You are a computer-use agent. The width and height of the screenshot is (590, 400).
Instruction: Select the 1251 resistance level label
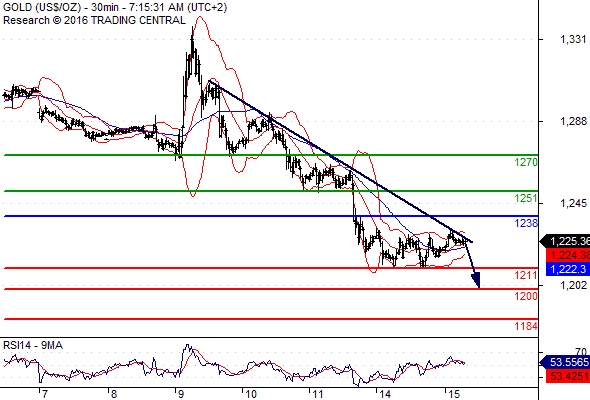526,198
